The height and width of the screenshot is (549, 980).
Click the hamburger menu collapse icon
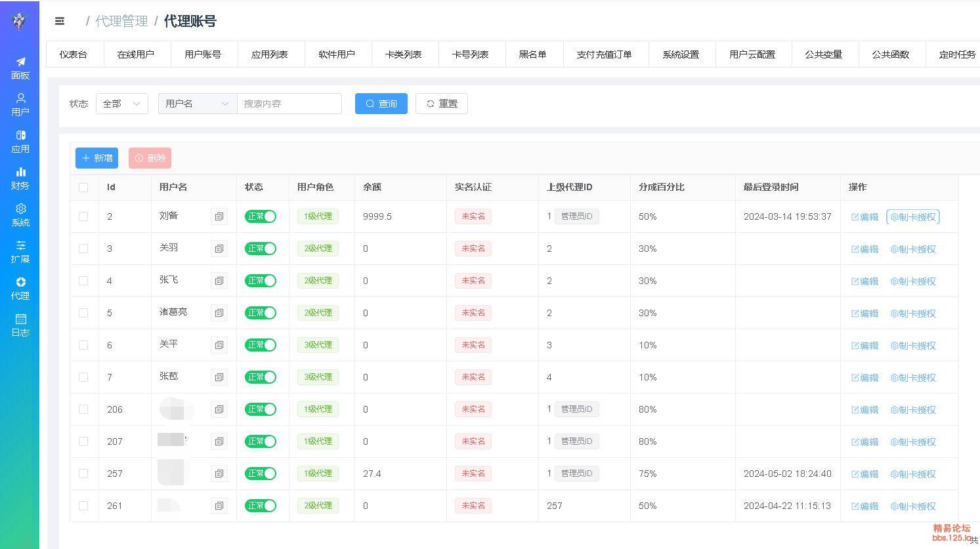click(60, 21)
